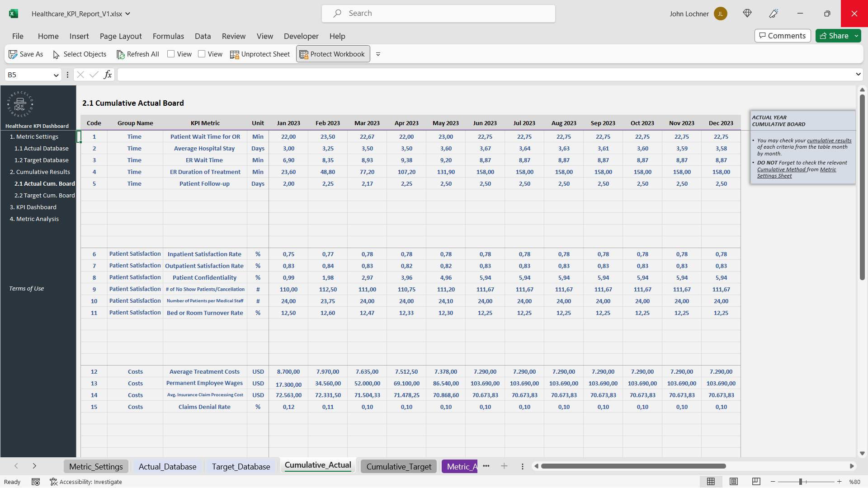Click horizontal scroll right arrow
Screen dimensions: 868x488
point(852,466)
